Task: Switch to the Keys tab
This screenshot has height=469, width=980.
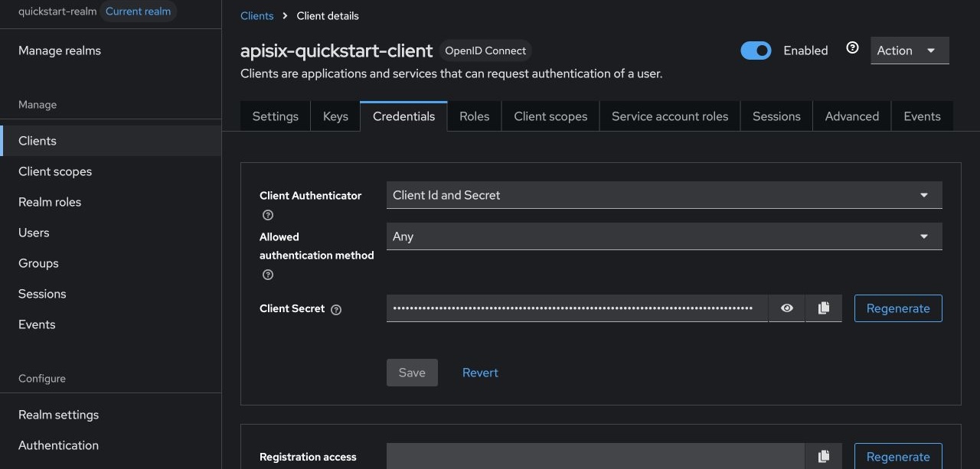Action: [x=335, y=116]
